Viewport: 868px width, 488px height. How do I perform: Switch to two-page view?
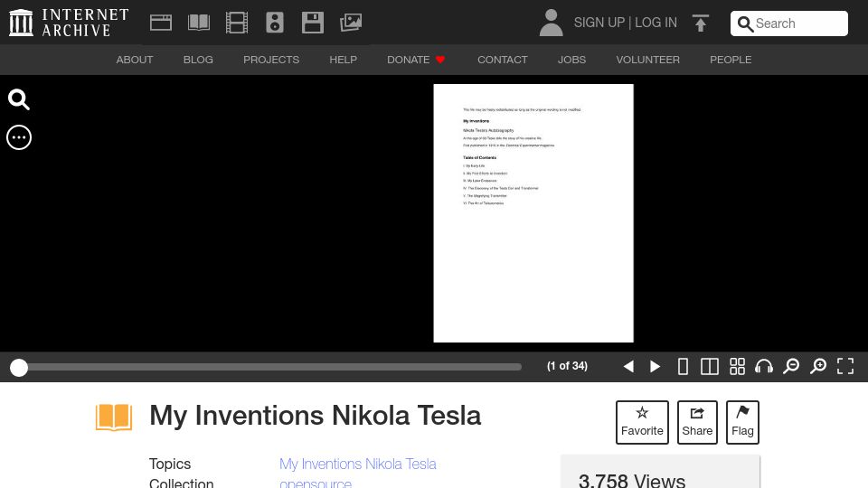(710, 366)
